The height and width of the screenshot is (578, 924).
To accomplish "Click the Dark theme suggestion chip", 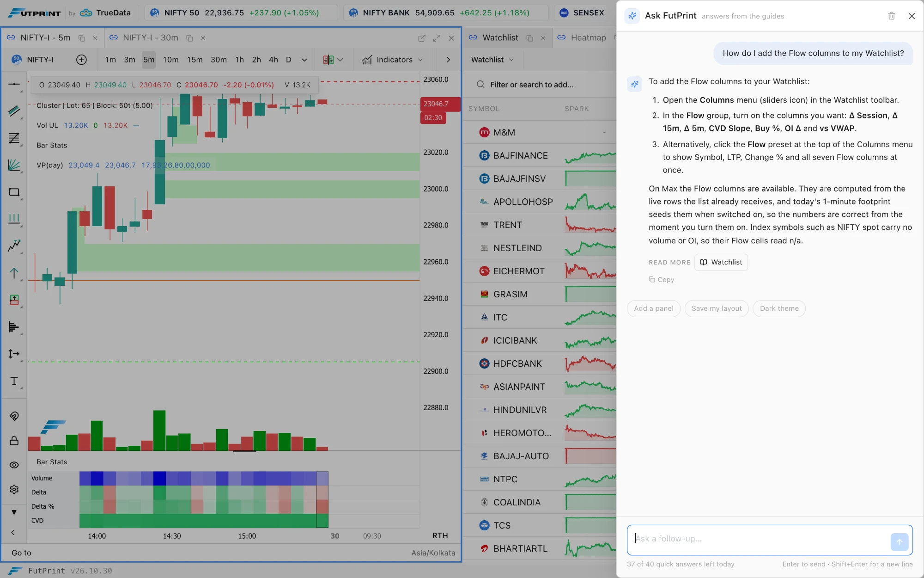I will [x=779, y=308].
